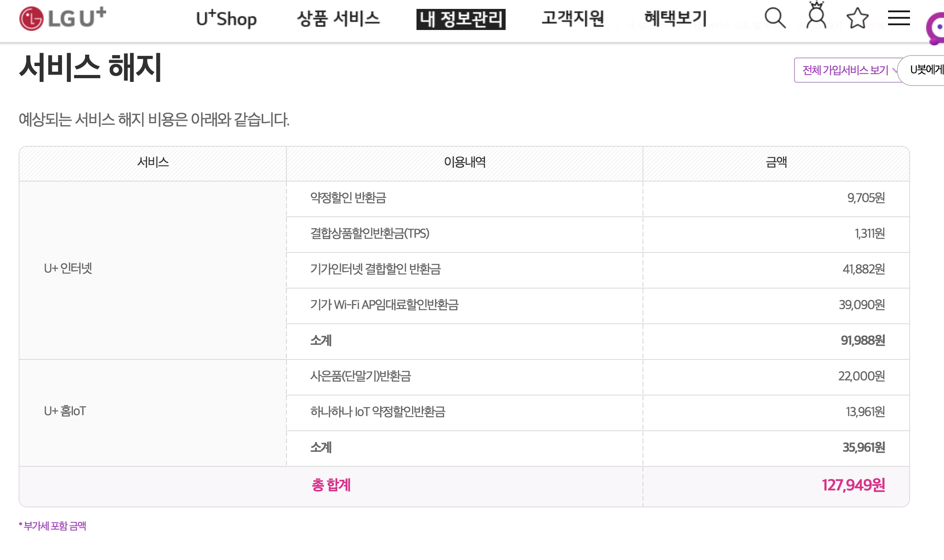The height and width of the screenshot is (560, 944).
Task: Select the U+ 인터넷 service cell
Action: tap(68, 268)
